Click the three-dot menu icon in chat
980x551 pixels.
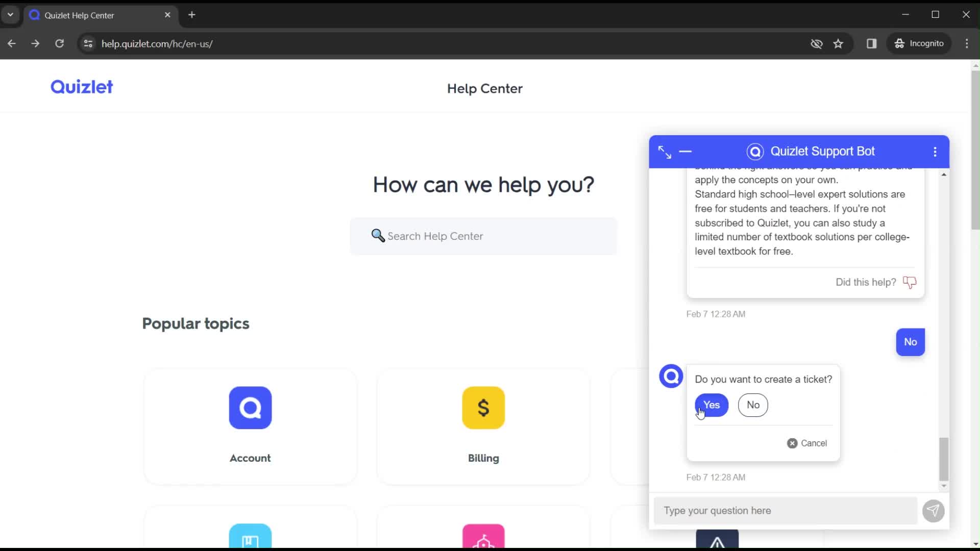click(x=938, y=152)
